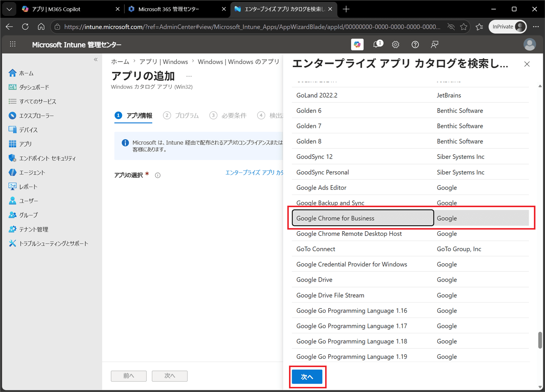The image size is (545, 392).
Task: Open the Settings gear in the Intune header
Action: tap(396, 44)
